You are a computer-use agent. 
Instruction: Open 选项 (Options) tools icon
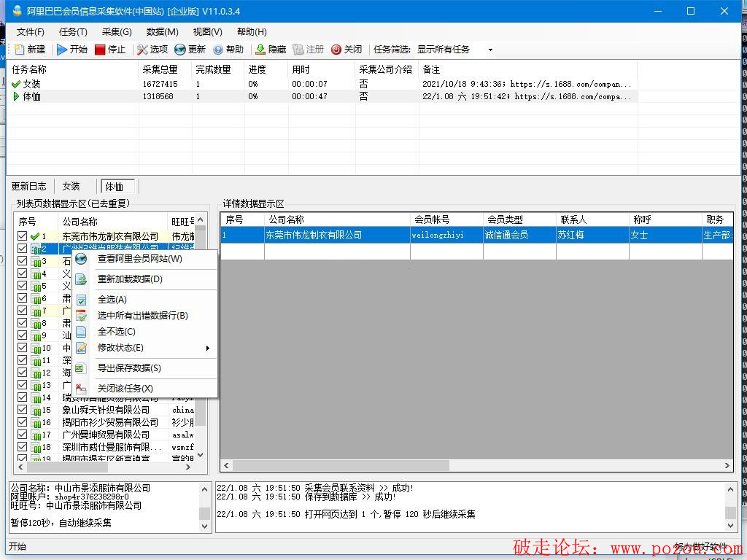(x=142, y=50)
